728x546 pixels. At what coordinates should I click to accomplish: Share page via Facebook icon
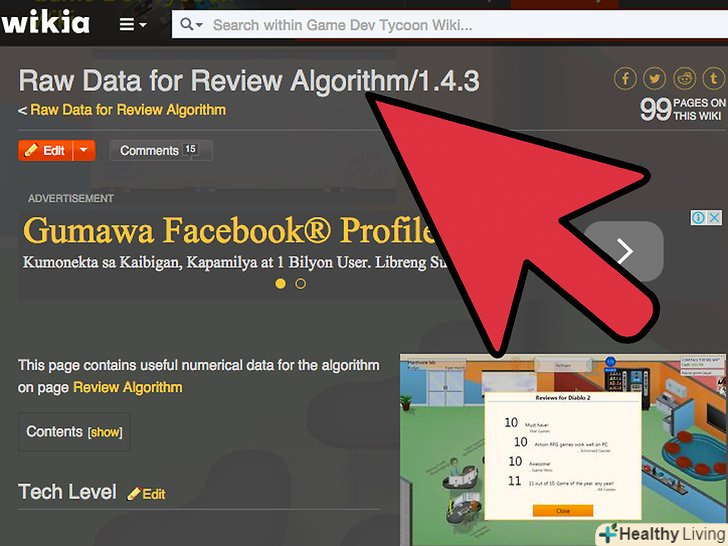(625, 78)
